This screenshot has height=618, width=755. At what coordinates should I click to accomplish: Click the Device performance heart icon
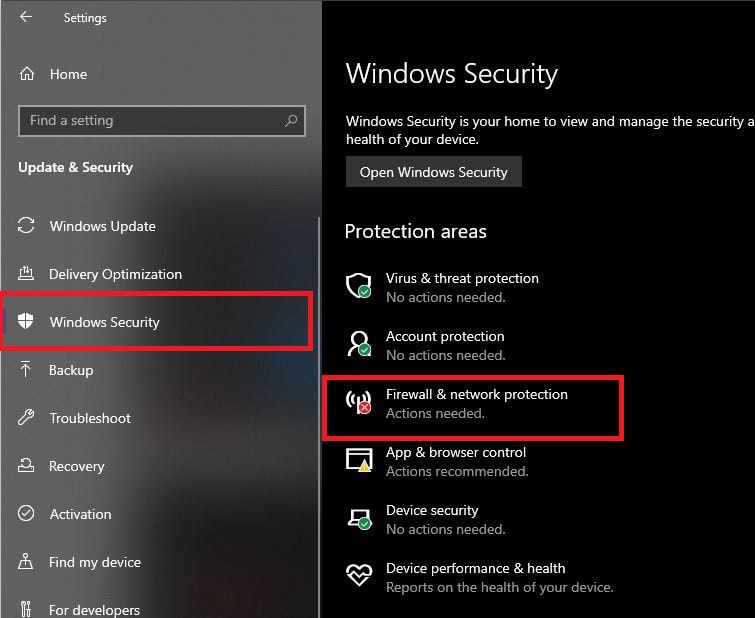coord(358,576)
